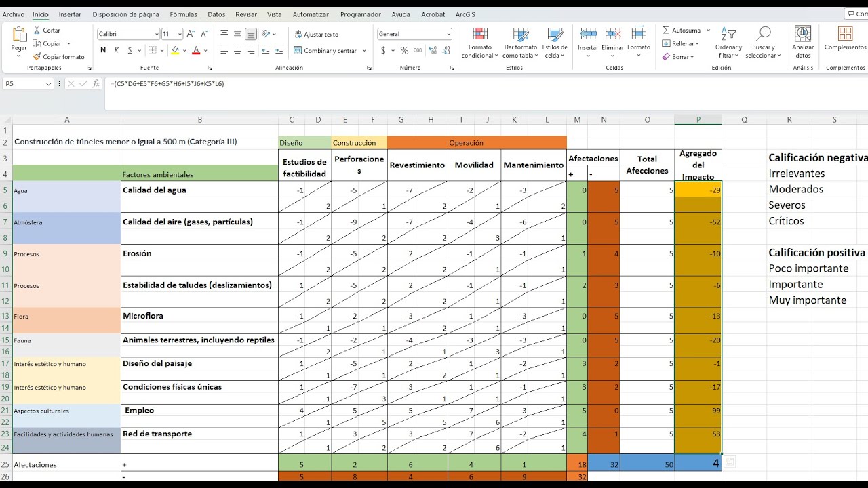Viewport: 868px width, 488px height.
Task: Switch to the Datos tab
Action: pyautogui.click(x=216, y=14)
